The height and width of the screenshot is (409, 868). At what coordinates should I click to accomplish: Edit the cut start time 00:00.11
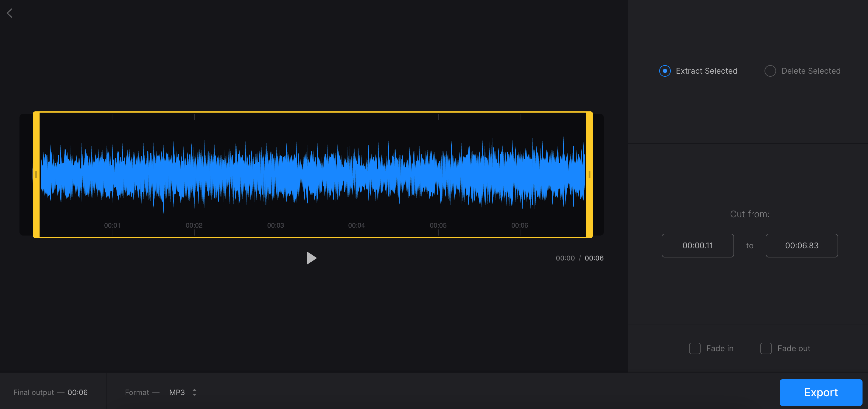698,245
